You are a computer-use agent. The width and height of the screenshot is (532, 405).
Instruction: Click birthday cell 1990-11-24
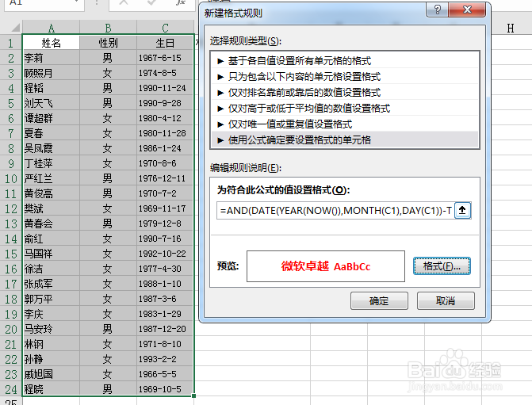coord(165,88)
